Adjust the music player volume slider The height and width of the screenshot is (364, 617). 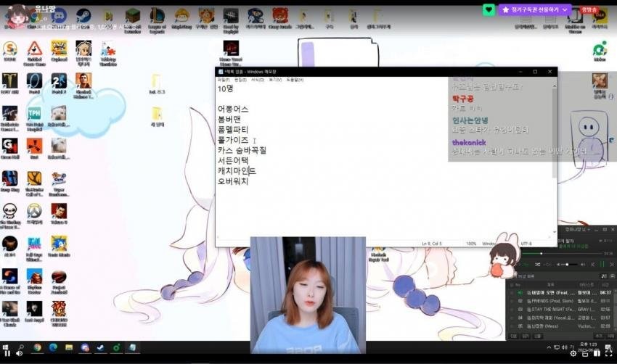coord(571,265)
